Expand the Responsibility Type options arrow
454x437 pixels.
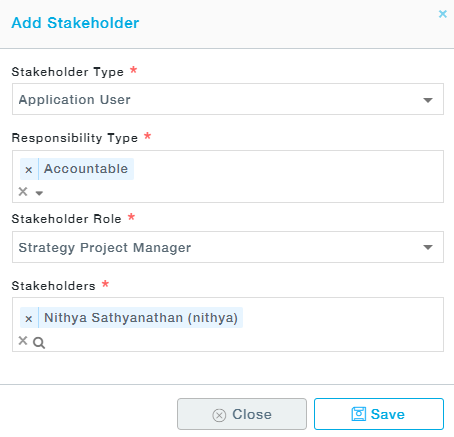pos(39,193)
